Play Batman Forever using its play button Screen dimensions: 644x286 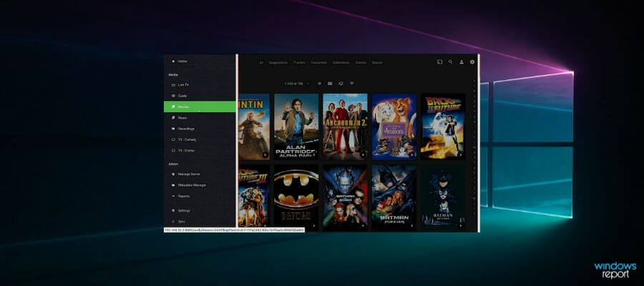(x=411, y=225)
